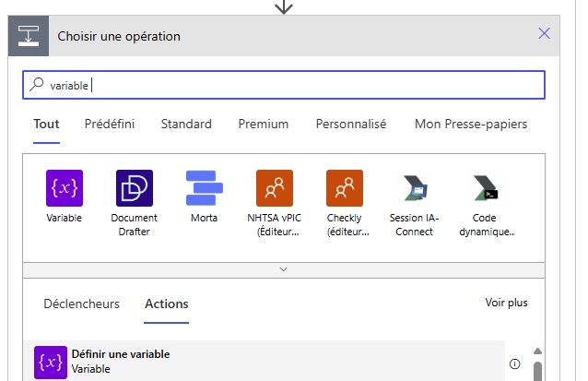Image resolution: width=588 pixels, height=381 pixels.
Task: Switch to the Tout tab
Action: (46, 124)
